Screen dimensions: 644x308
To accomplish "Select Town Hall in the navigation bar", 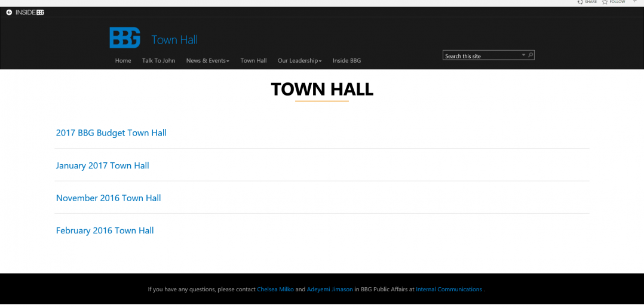I will pos(253,61).
